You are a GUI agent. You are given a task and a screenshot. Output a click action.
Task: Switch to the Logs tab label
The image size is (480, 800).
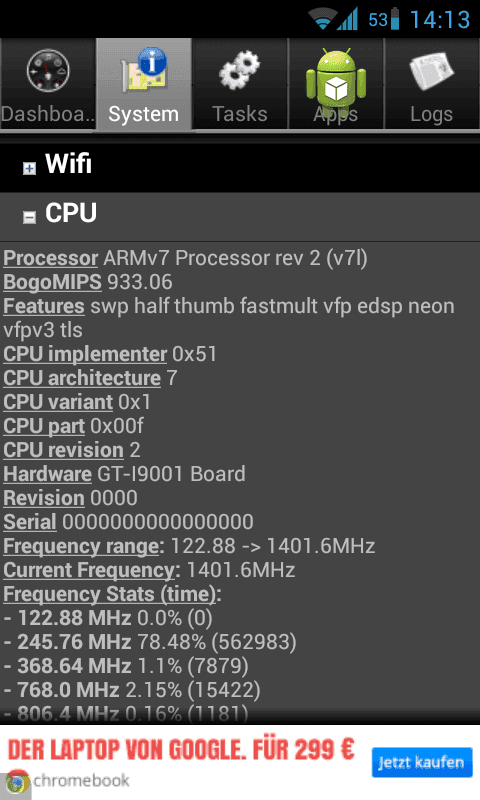tap(431, 114)
